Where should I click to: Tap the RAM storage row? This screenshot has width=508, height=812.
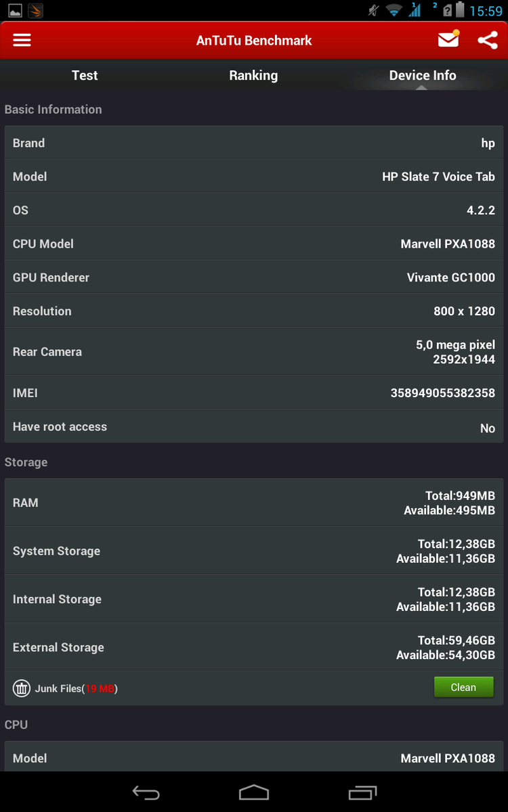point(254,503)
